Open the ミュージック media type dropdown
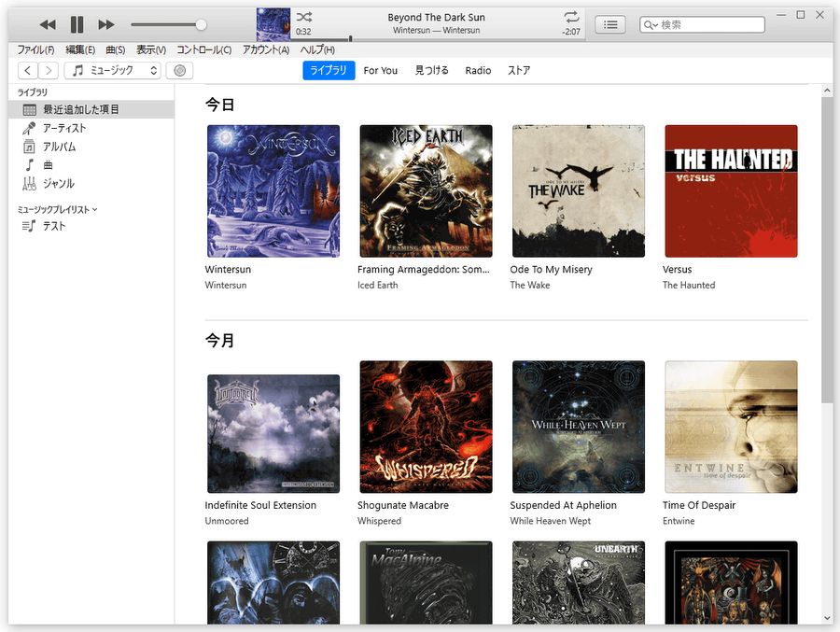Image resolution: width=840 pixels, height=632 pixels. click(x=113, y=70)
